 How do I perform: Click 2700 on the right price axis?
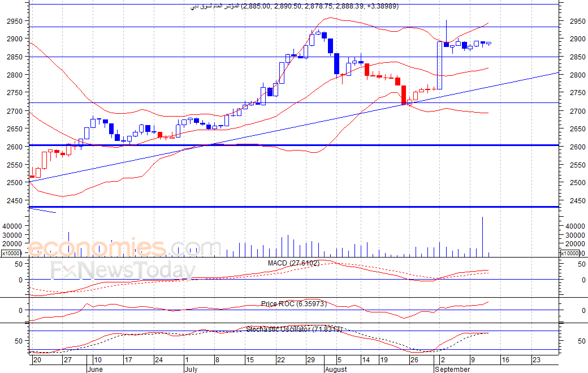(x=577, y=111)
